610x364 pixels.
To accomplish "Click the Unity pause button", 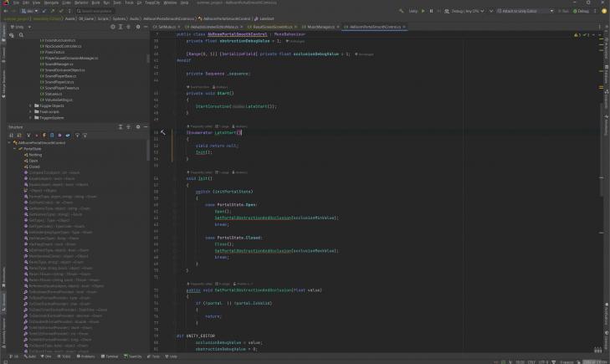I will (x=431, y=11).
